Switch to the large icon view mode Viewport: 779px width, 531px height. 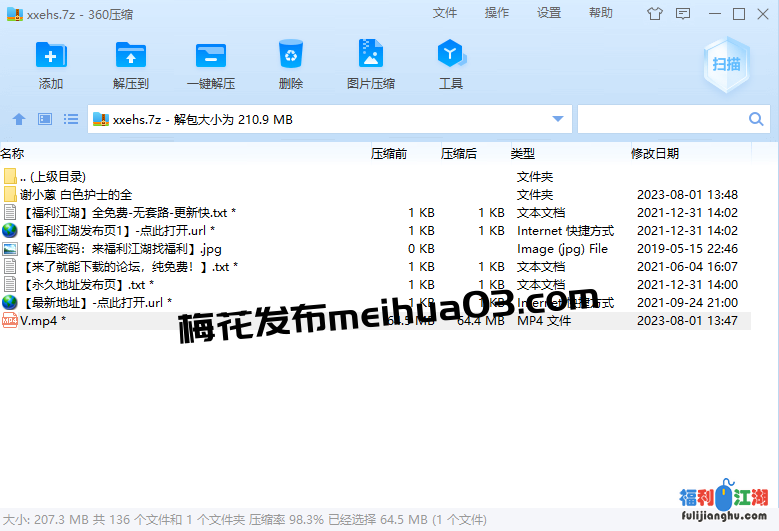[x=45, y=119]
